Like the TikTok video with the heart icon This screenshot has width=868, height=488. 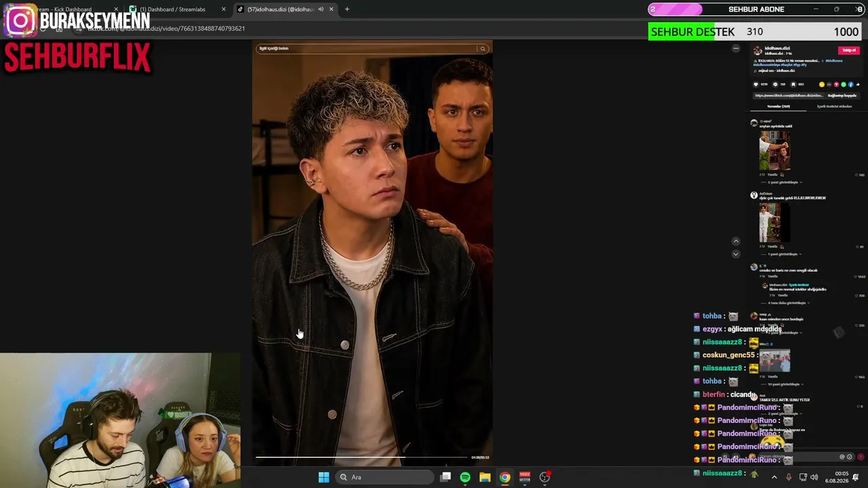point(756,85)
